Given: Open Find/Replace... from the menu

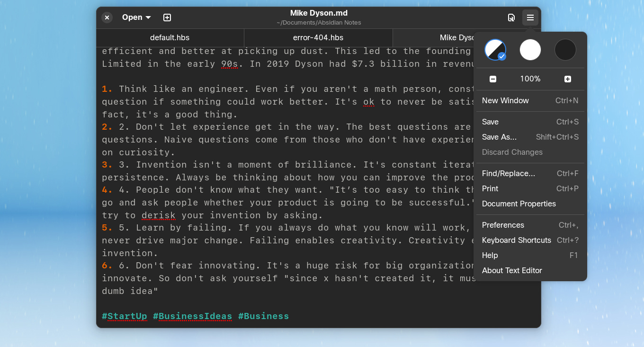Looking at the screenshot, I should tap(530, 173).
